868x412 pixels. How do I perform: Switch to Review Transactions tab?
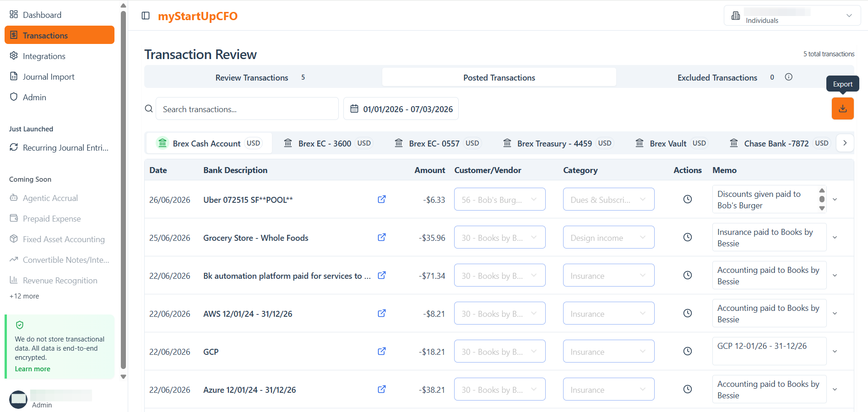tap(263, 77)
